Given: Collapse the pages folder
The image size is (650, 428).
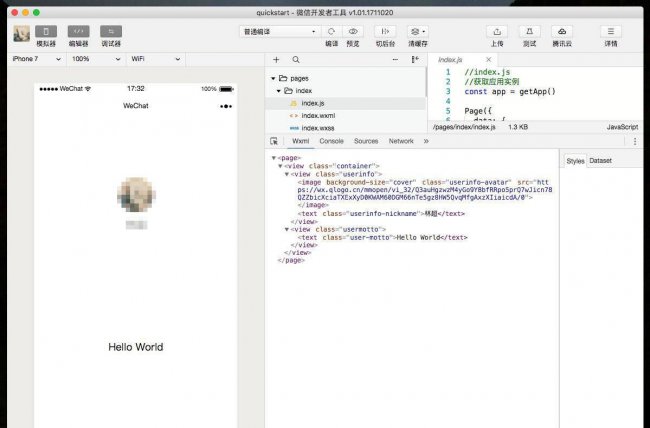Looking at the screenshot, I should (x=273, y=78).
